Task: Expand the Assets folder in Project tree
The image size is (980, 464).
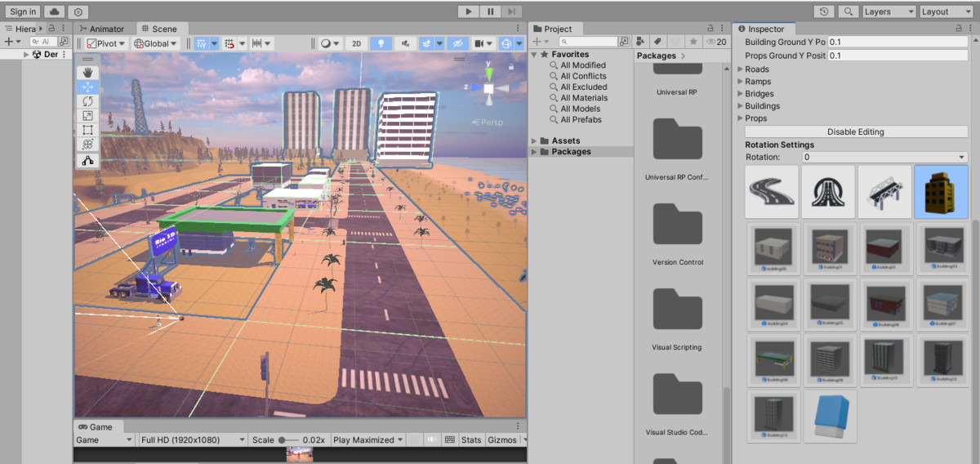Action: pyautogui.click(x=534, y=141)
